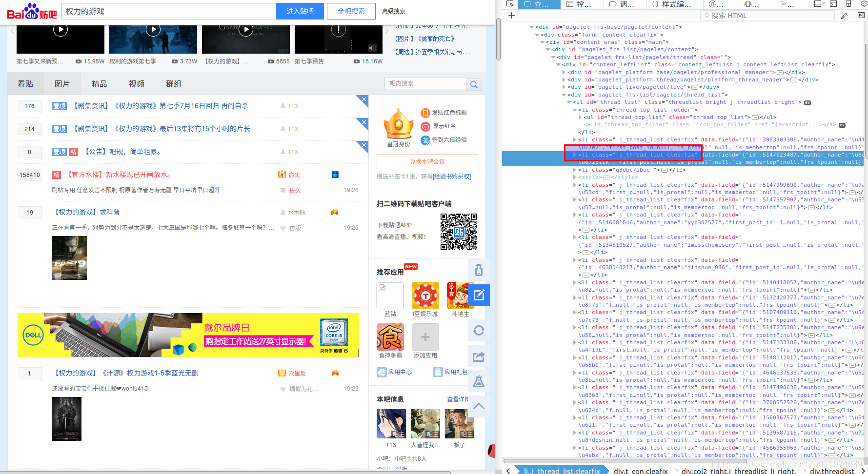Collapse the content_leftList div node

(558, 64)
